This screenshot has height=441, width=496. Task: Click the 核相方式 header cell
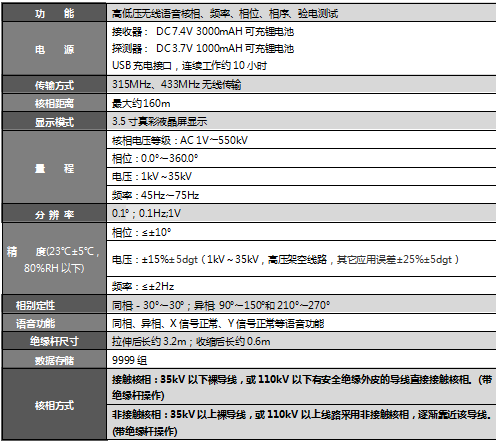54,405
